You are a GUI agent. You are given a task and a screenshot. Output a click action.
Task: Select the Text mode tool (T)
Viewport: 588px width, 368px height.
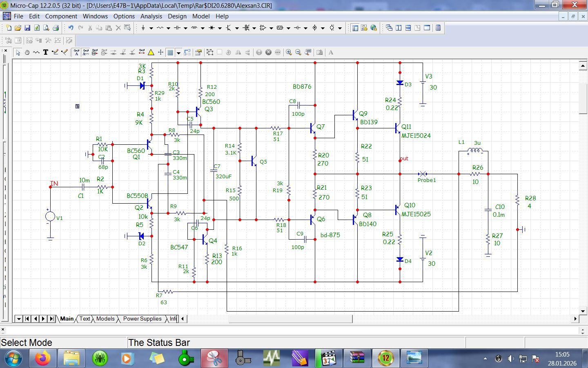(x=45, y=52)
